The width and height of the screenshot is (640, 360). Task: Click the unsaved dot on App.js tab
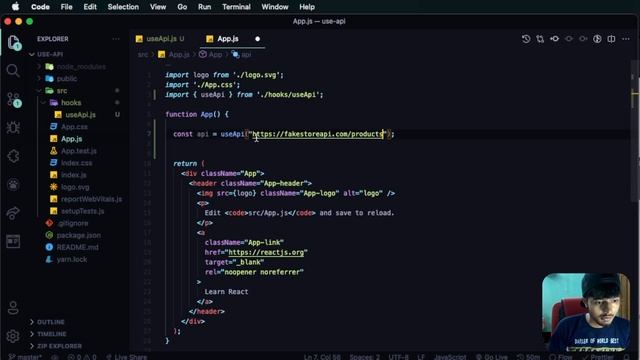click(x=258, y=39)
